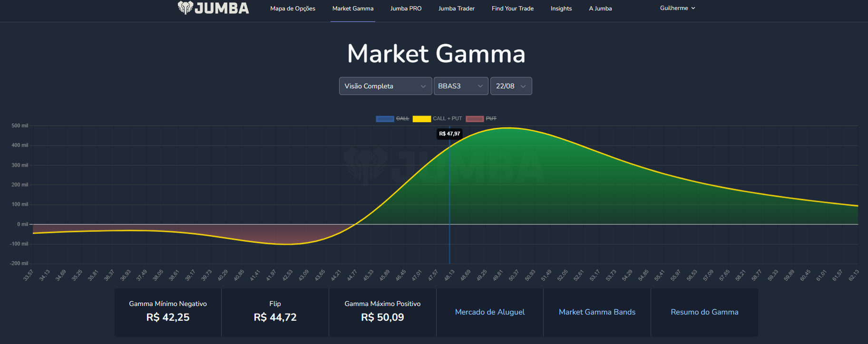Open Find Your Trade
Screen dimensions: 868x344
pos(512,9)
